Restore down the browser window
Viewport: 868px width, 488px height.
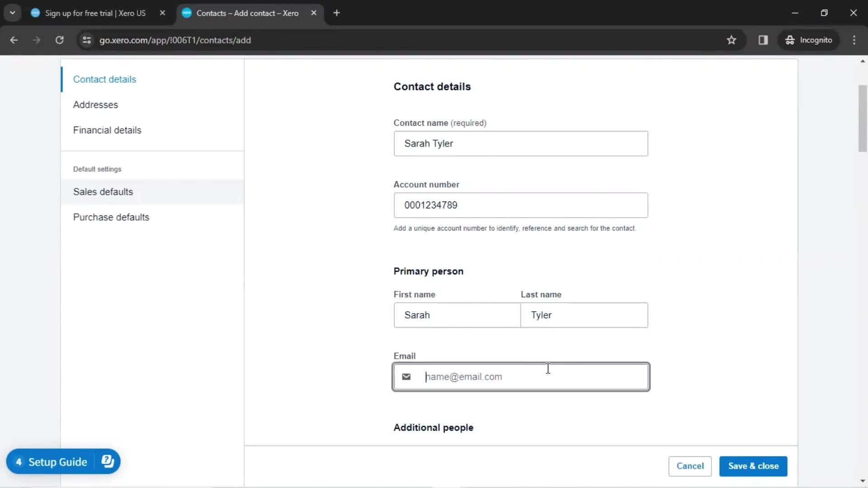[x=824, y=13]
